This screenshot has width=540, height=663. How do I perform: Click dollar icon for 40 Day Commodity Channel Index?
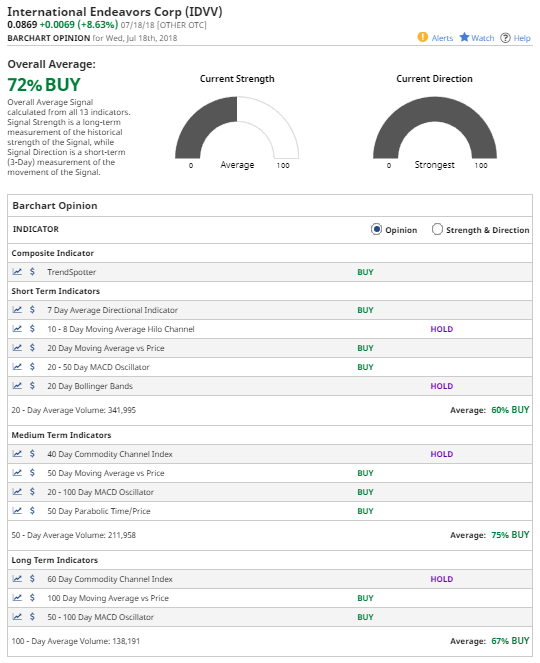(x=32, y=454)
